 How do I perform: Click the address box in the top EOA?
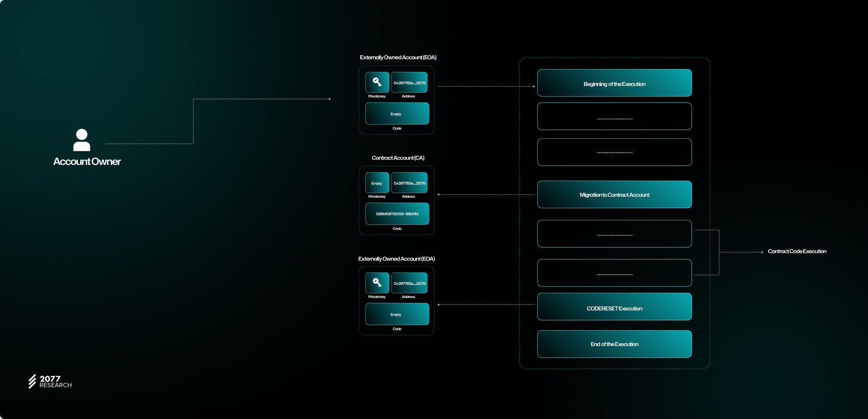(409, 82)
